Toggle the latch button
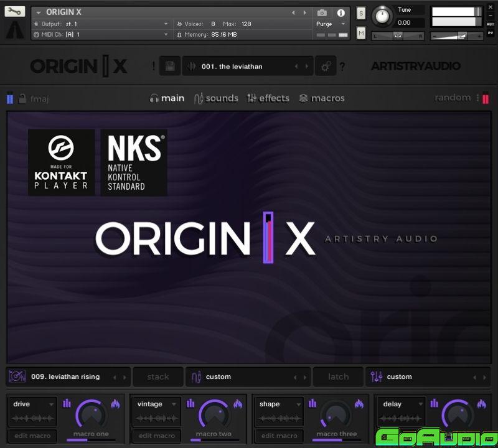498x448 pixels. (x=338, y=377)
